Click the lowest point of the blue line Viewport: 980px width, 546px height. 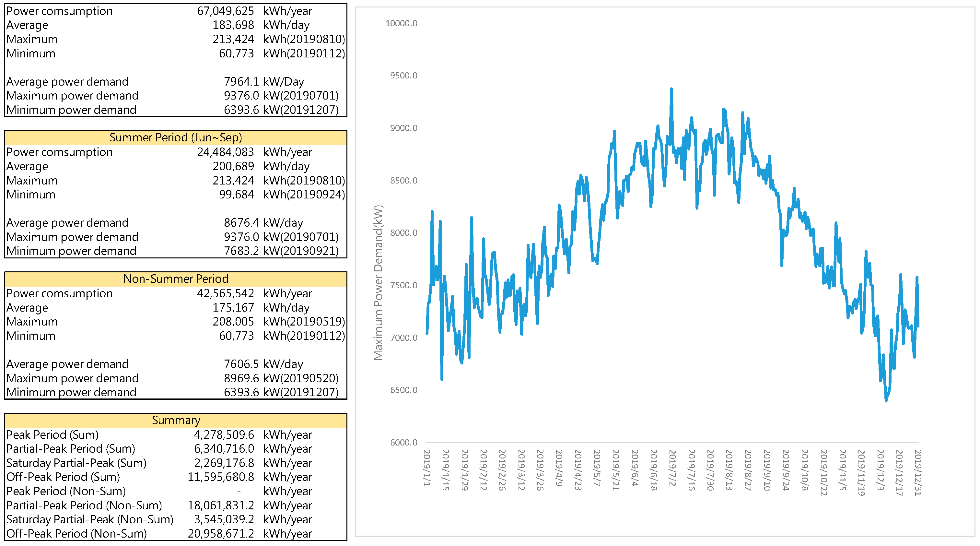coord(886,400)
